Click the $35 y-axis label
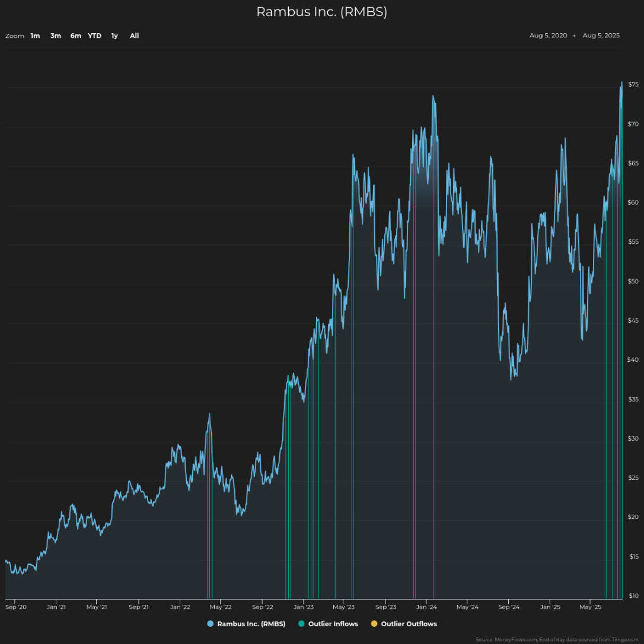Viewport: 644px width, 644px height. click(633, 399)
